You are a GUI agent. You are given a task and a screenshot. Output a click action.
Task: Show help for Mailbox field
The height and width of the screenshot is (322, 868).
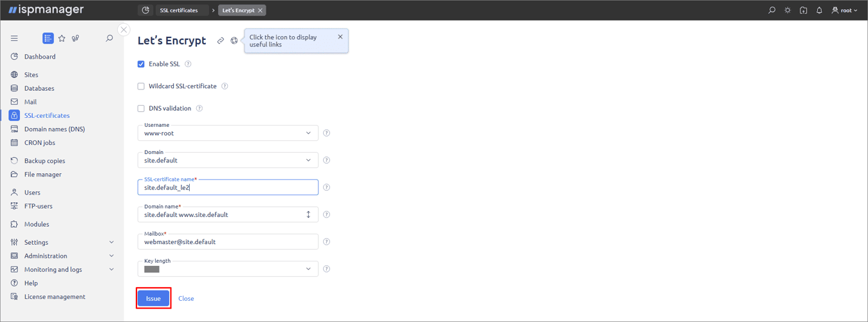(x=326, y=242)
